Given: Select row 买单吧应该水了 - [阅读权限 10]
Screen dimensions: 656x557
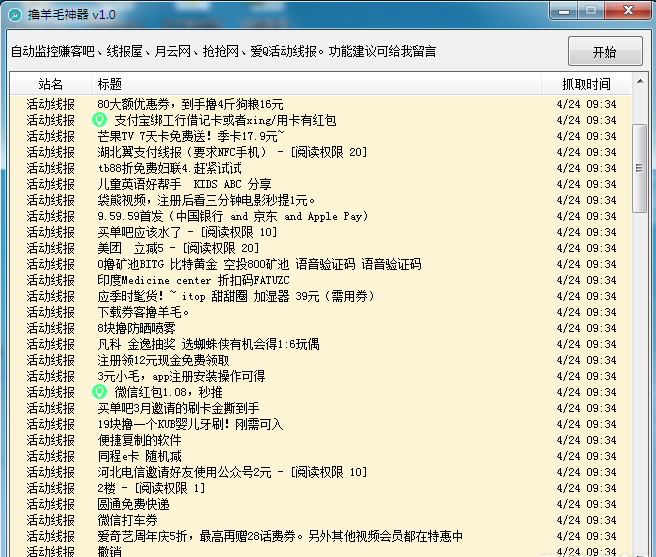Looking at the screenshot, I should [x=320, y=232].
